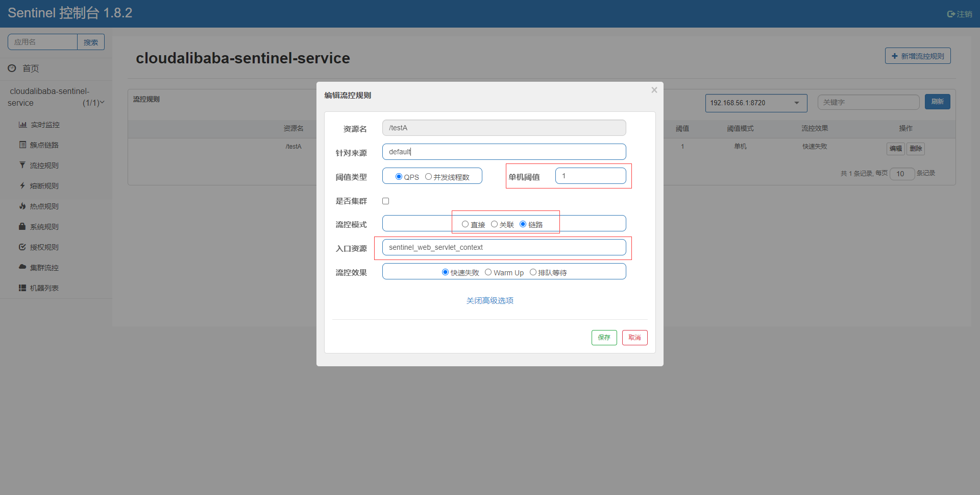Click the 单机阈值 input field

(591, 176)
